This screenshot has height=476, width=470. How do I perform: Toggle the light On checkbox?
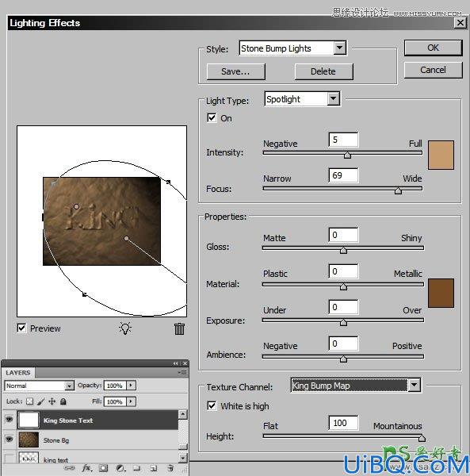[212, 117]
